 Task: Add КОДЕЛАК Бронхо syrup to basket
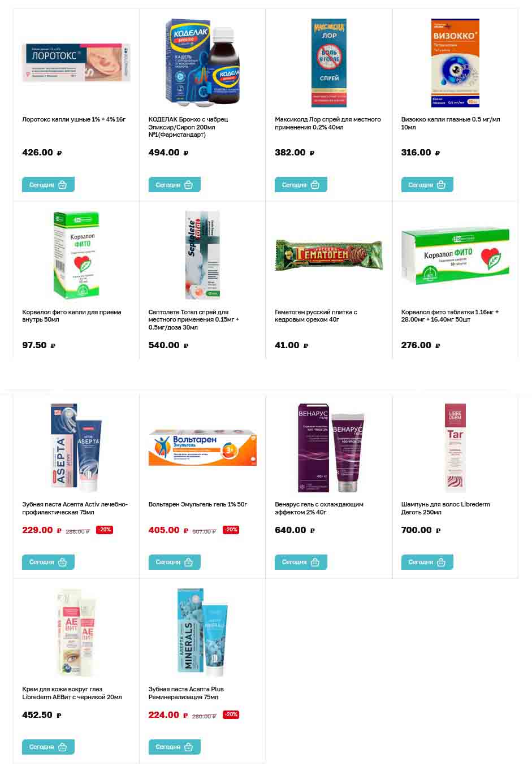pos(175,185)
